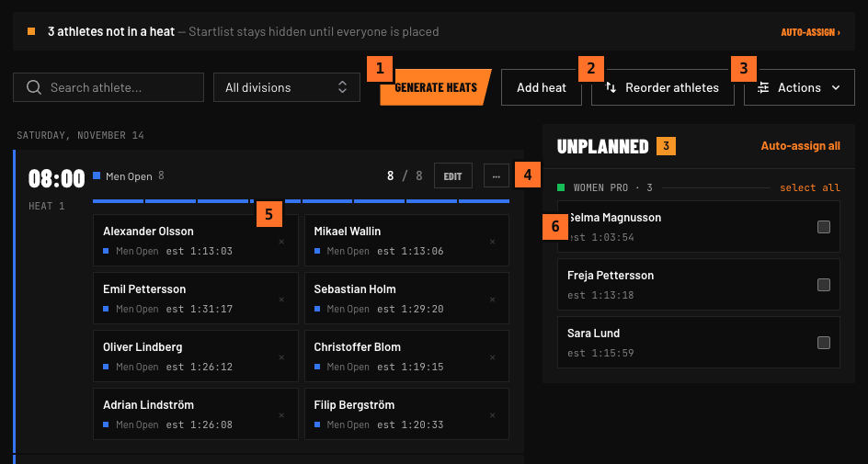Select the Christoffer Blom athlete card
868x464 pixels.
406,356
